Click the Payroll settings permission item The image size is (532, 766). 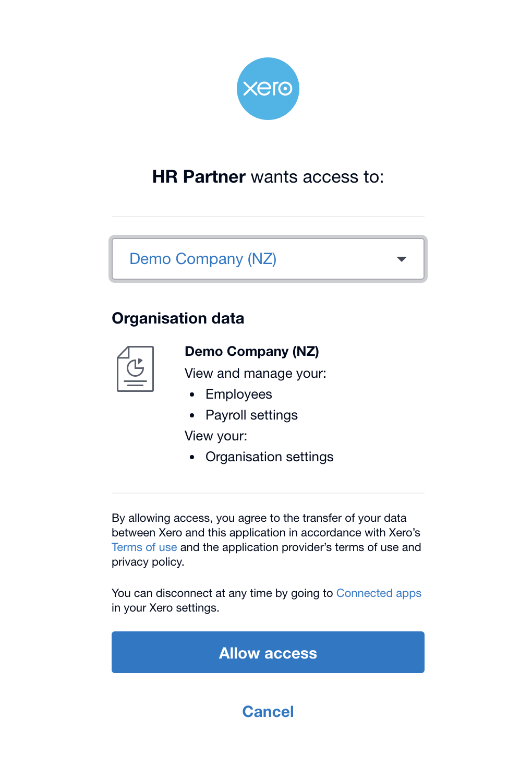251,415
